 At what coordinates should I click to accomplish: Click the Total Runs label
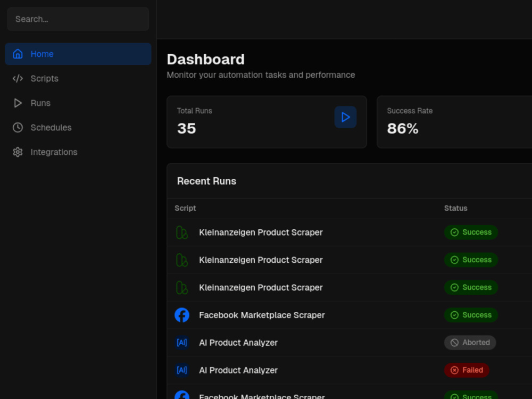(194, 111)
